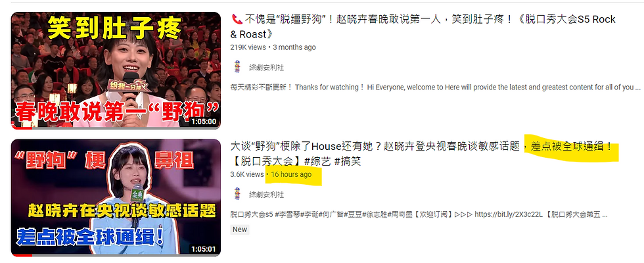
Task: Open the second video thumbnail with 野狗梗鼻祖 text
Action: (x=116, y=198)
